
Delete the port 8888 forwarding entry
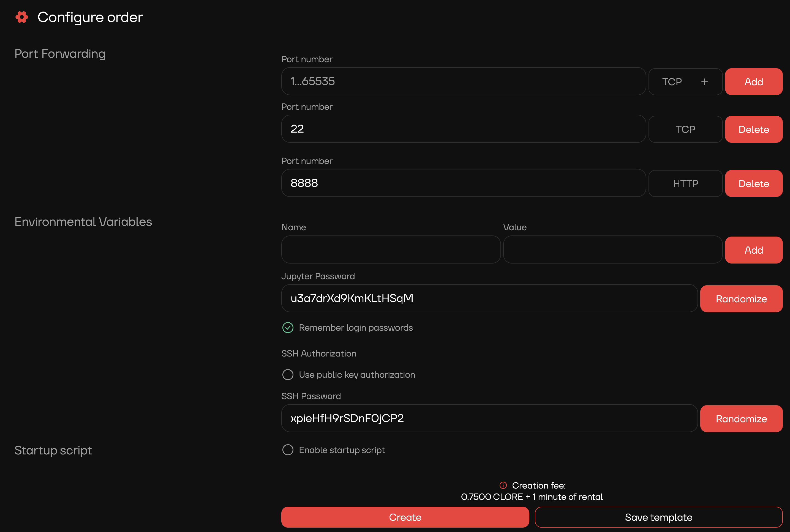tap(753, 183)
